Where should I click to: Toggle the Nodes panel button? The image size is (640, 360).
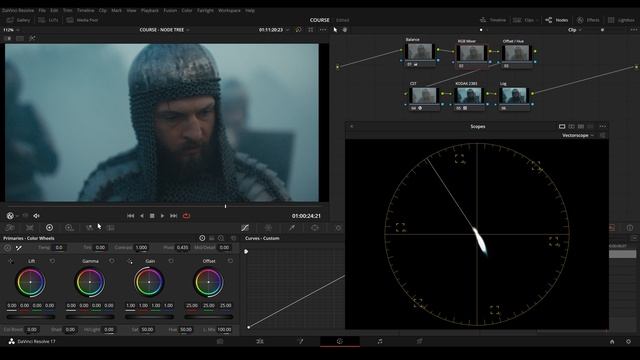[x=556, y=20]
